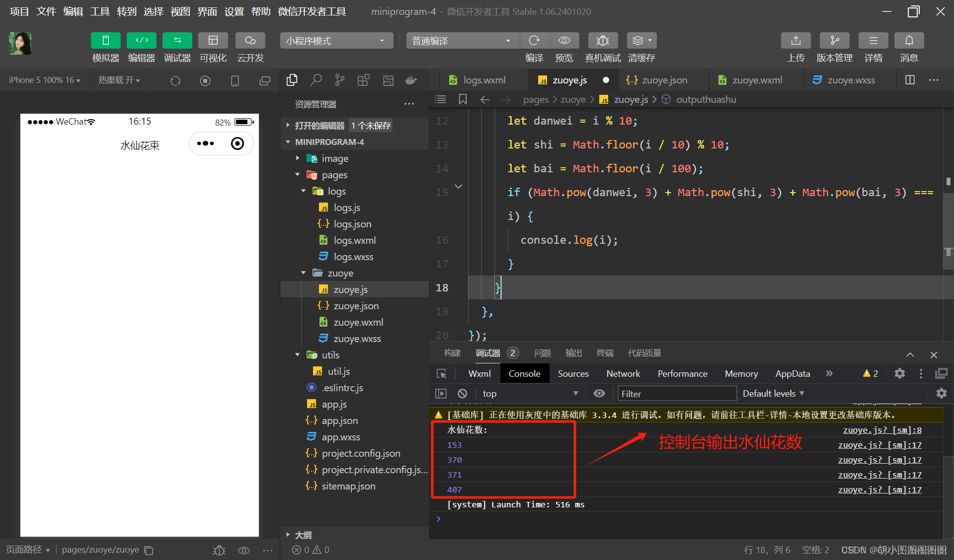Toggle the editor (编辑器) panel button

[142, 41]
